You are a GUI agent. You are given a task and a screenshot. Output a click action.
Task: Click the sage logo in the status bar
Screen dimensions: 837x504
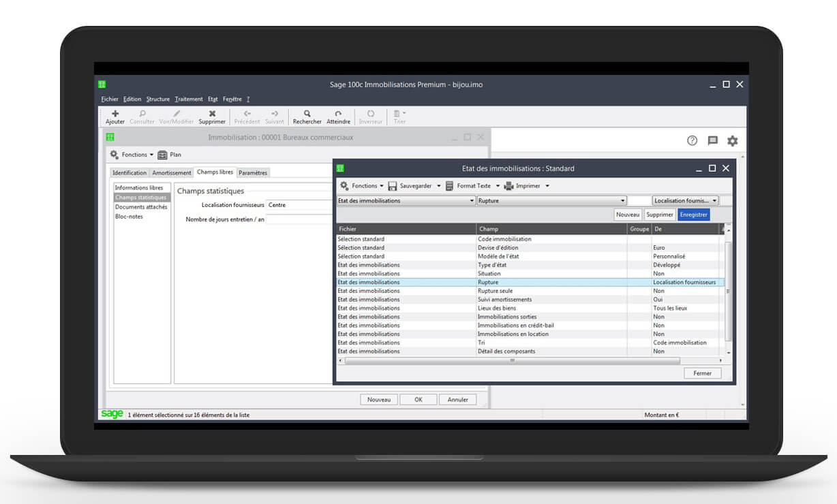point(112,414)
